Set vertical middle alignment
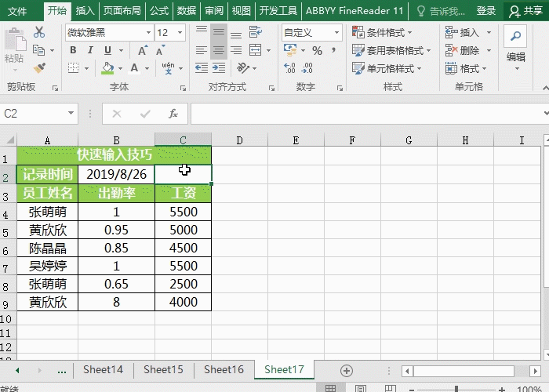This screenshot has width=549, height=392. (x=219, y=32)
